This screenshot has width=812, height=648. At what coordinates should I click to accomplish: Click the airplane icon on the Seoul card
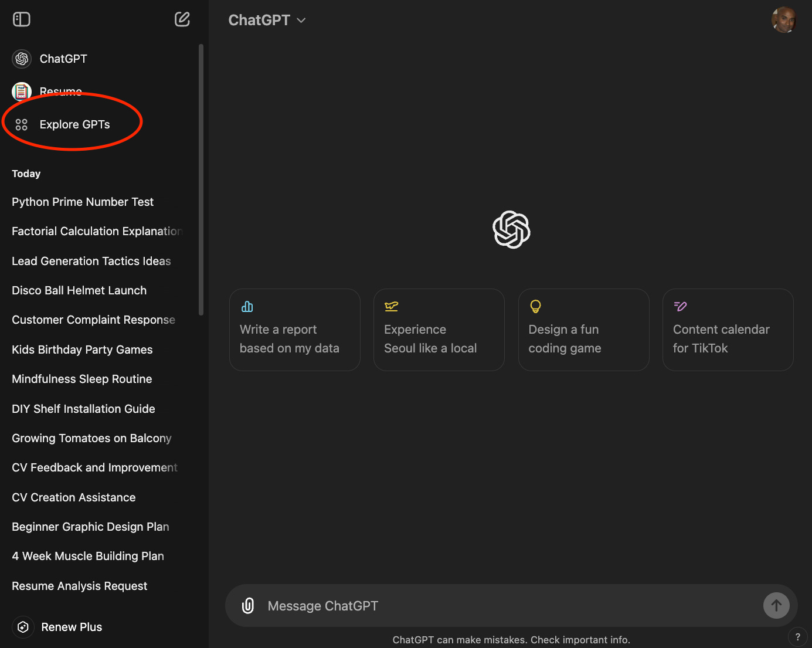(x=391, y=306)
